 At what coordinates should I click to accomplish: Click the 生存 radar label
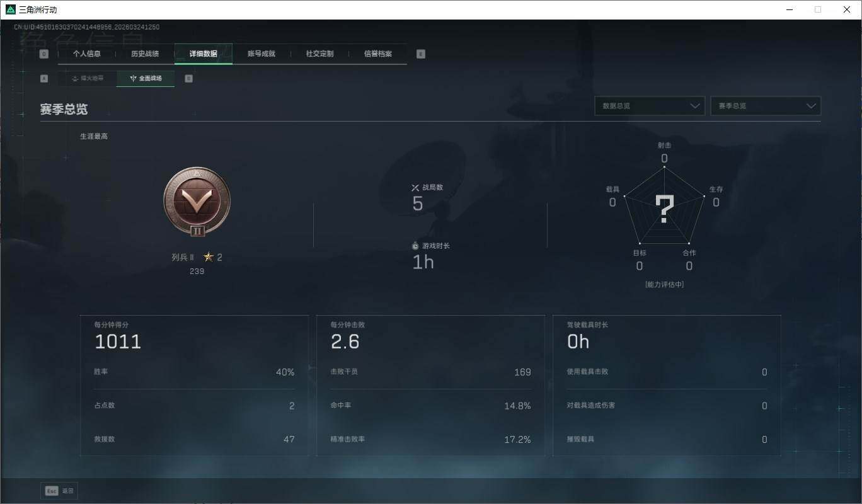coord(716,190)
